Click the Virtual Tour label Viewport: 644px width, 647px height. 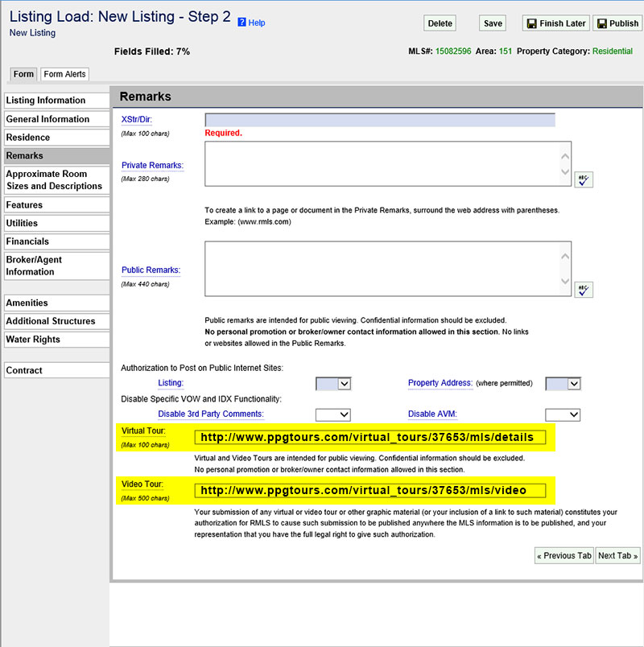point(143,431)
